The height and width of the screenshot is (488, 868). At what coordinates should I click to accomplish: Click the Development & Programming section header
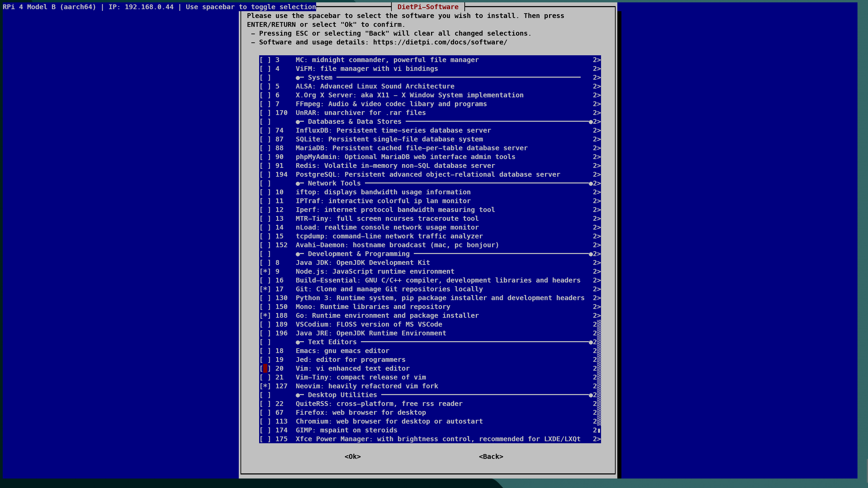pos(358,254)
